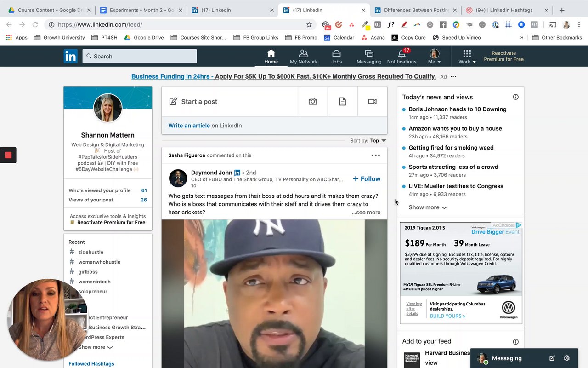Add a video to a post

coord(373,101)
